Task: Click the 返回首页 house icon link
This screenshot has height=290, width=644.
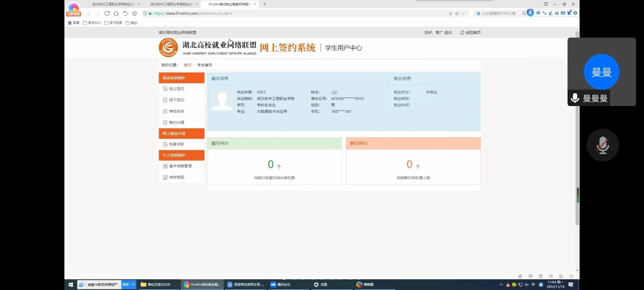Action: click(x=470, y=33)
